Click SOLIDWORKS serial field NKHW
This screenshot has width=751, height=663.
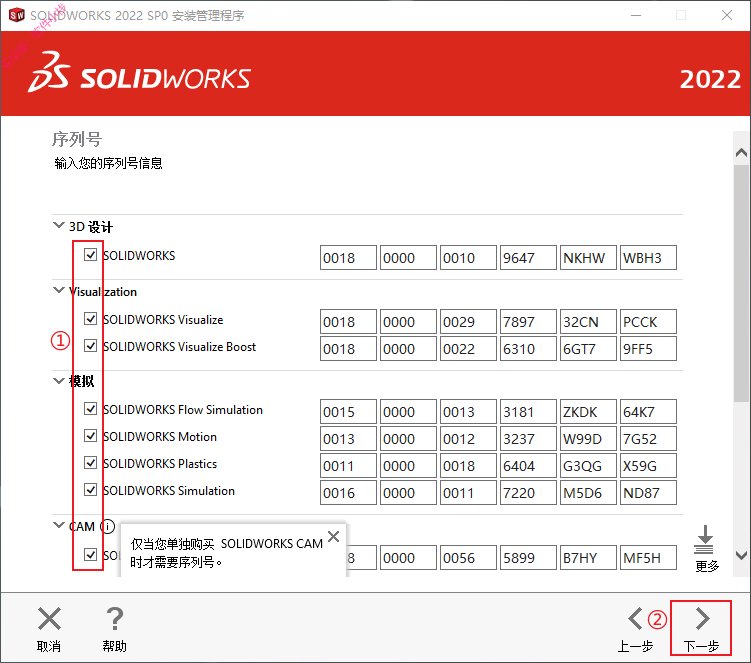point(588,258)
